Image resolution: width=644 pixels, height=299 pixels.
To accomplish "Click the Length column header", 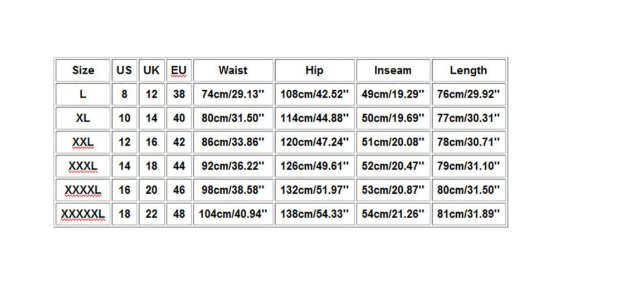I will [x=469, y=70].
